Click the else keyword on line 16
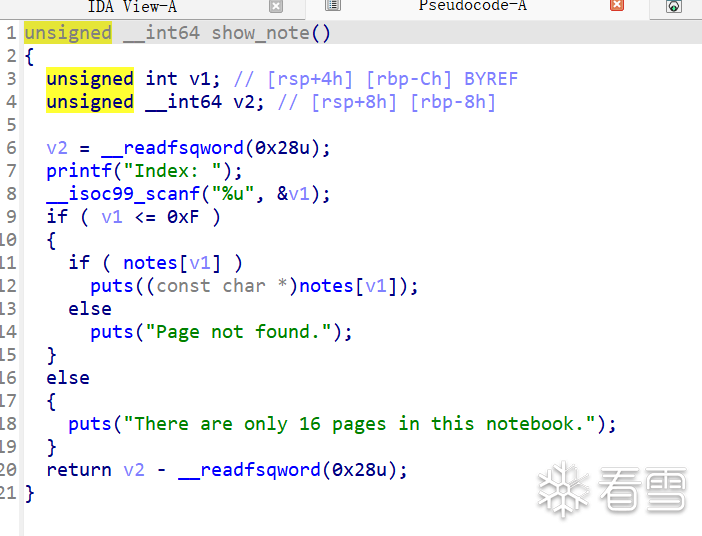The height and width of the screenshot is (536, 702). pos(68,378)
